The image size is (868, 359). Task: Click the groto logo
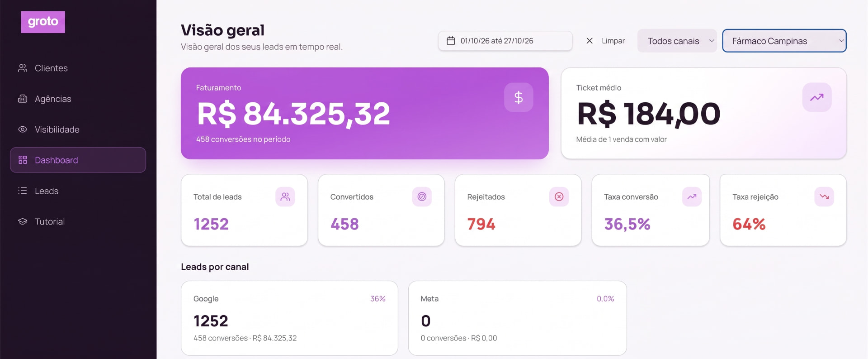pos(43,22)
